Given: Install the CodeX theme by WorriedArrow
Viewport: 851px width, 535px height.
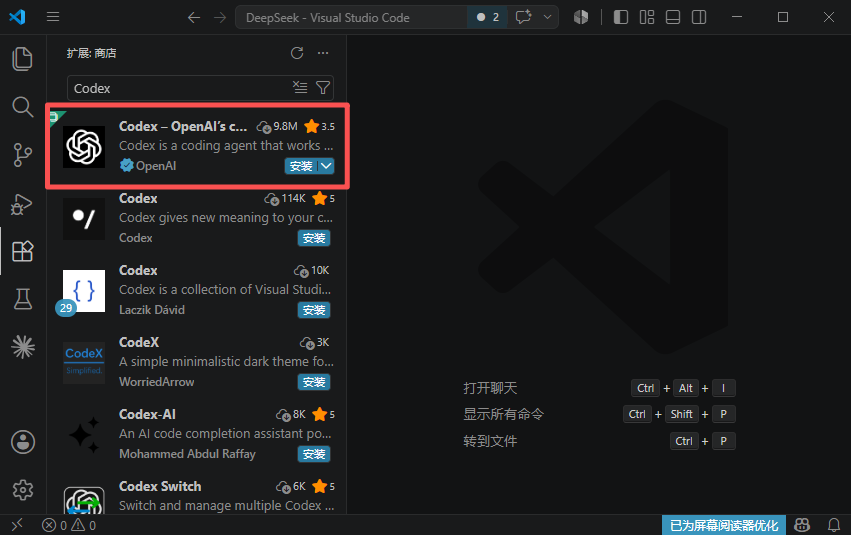Looking at the screenshot, I should [314, 383].
